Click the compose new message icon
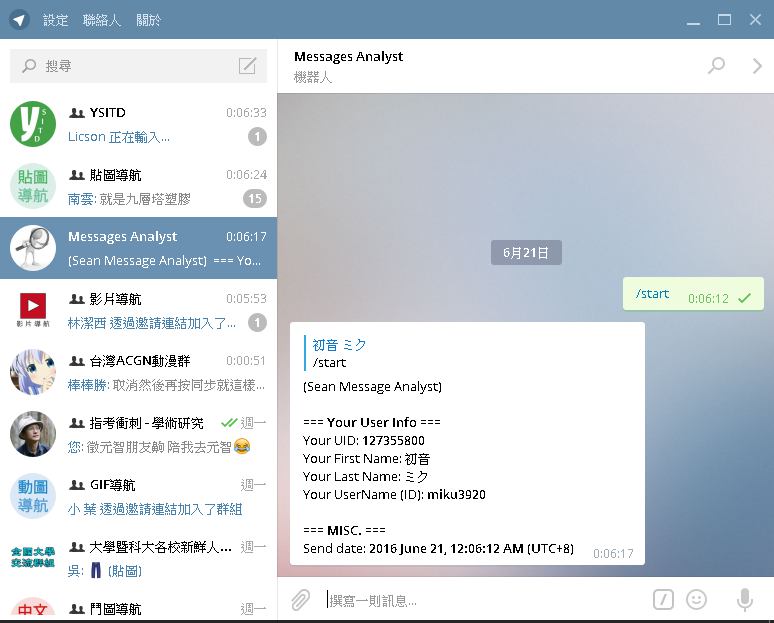Screen dimensions: 774x623 click(247, 66)
